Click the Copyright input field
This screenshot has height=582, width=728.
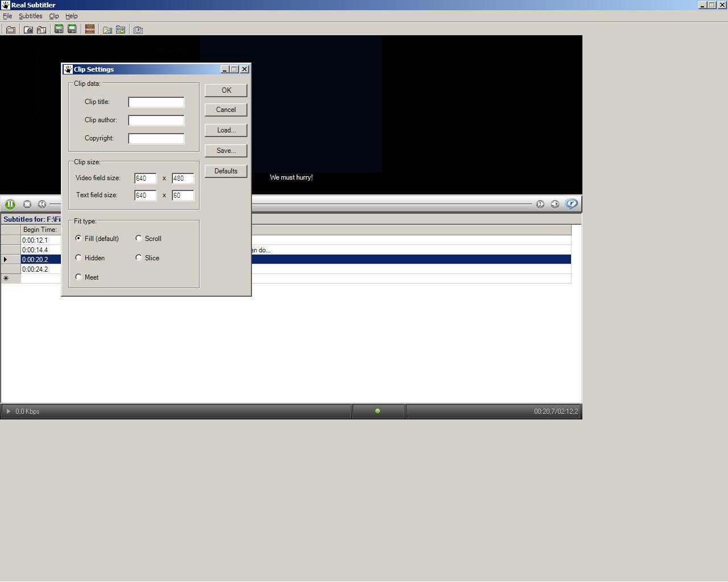pos(156,139)
